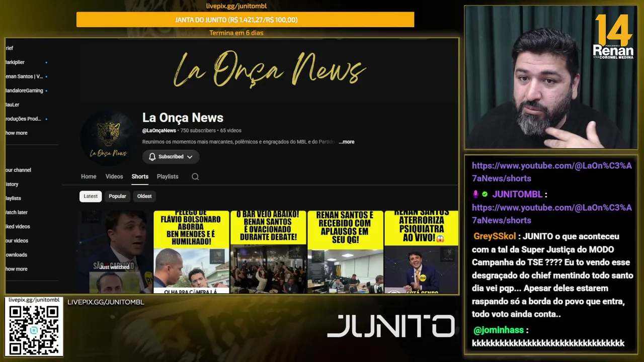This screenshot has height=362, width=644.
Task: Open the Videos channel tab
Action: tap(114, 176)
